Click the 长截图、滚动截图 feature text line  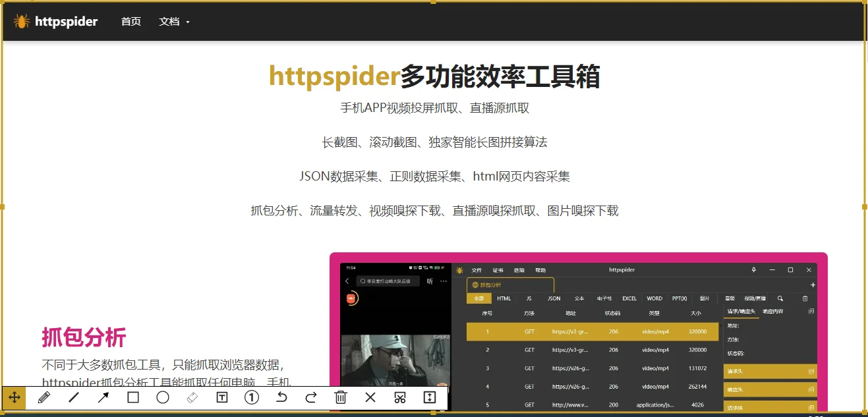coord(434,142)
